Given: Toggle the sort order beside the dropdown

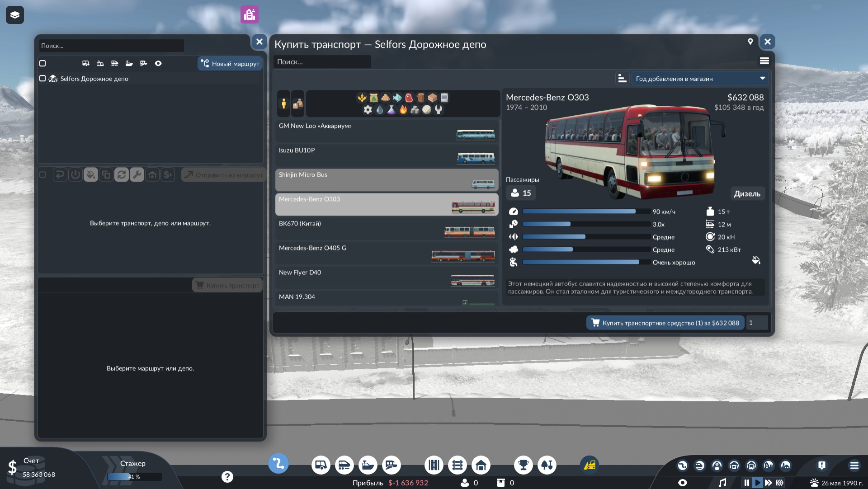Looking at the screenshot, I should click(622, 79).
